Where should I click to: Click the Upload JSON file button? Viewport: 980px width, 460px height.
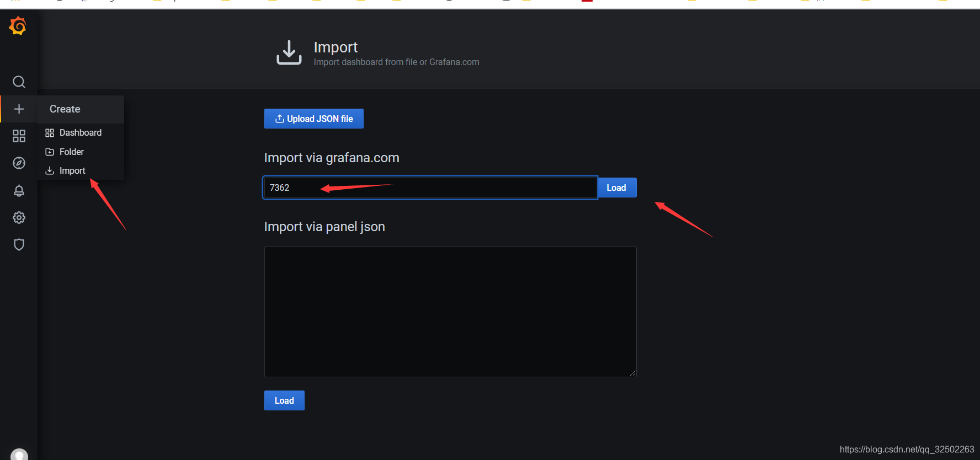314,119
